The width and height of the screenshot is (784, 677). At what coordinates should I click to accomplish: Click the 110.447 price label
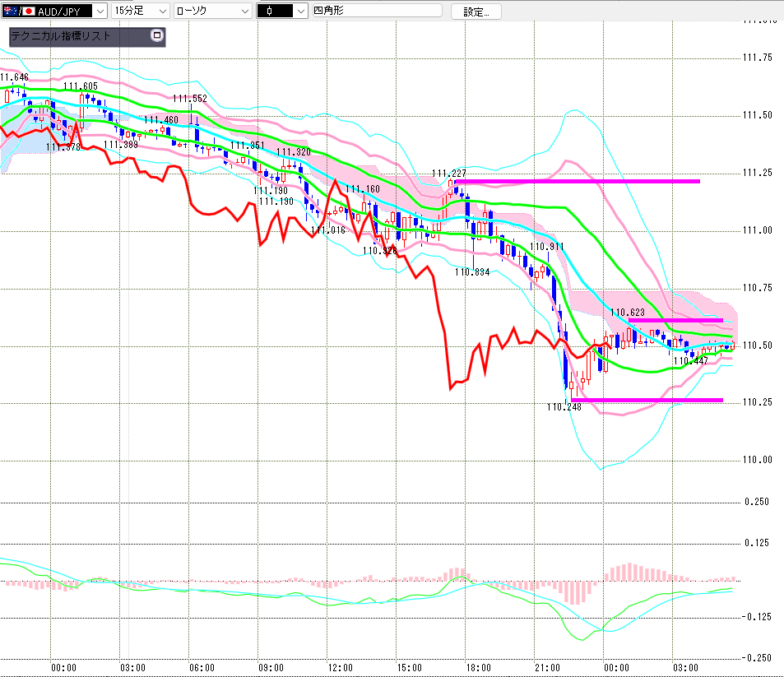pyautogui.click(x=691, y=361)
